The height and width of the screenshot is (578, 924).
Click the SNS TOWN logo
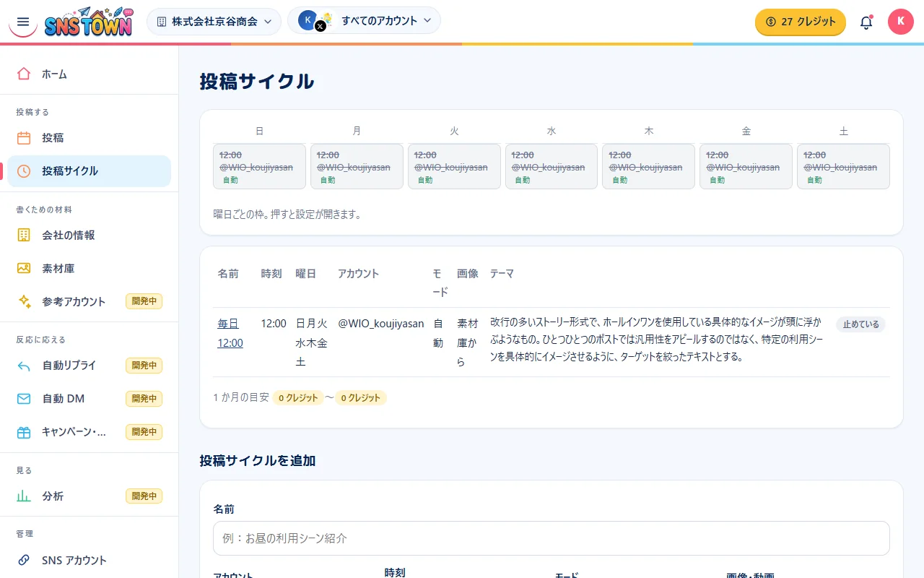[88, 22]
